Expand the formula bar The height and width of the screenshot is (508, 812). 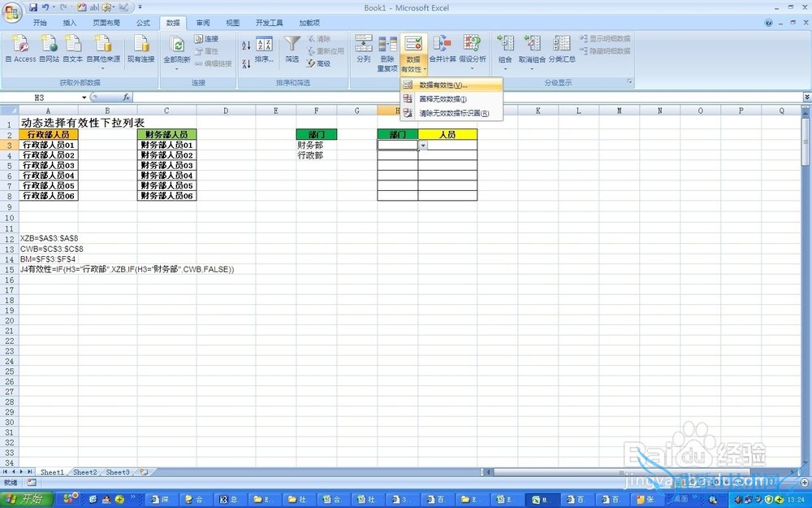[x=807, y=98]
